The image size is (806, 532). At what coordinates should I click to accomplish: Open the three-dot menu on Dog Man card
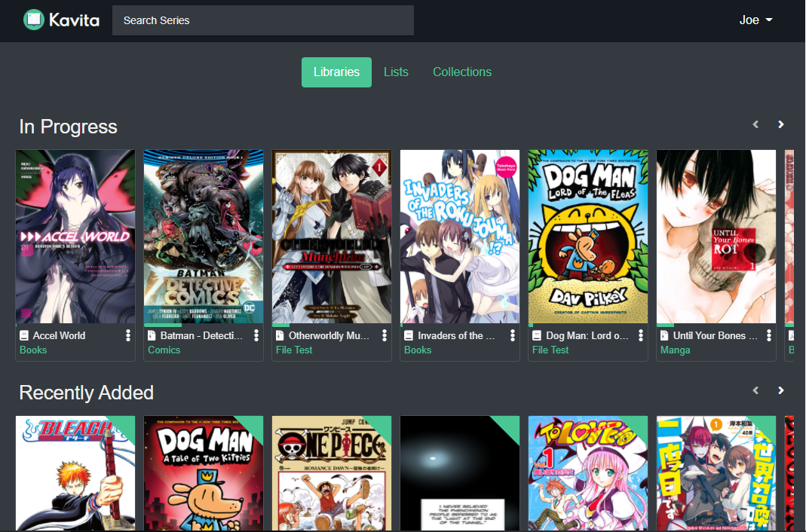(640, 335)
